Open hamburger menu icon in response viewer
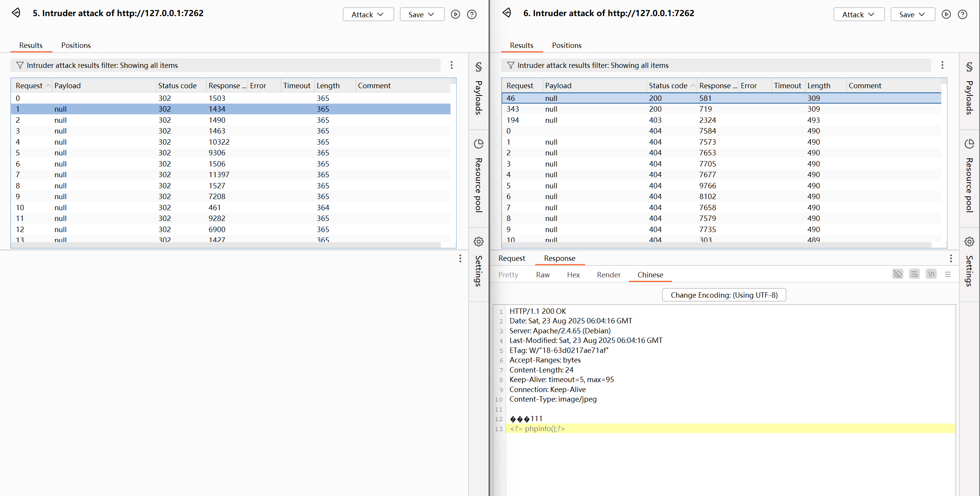This screenshot has height=496, width=980. (948, 274)
